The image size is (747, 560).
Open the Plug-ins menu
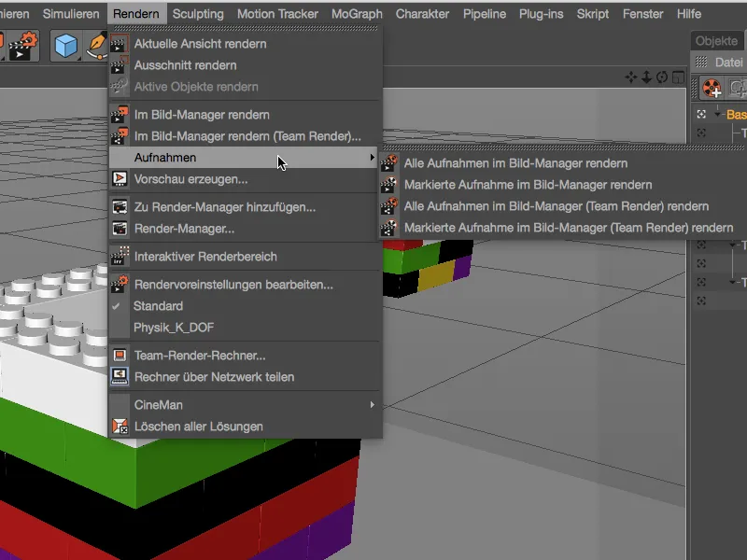point(541,14)
